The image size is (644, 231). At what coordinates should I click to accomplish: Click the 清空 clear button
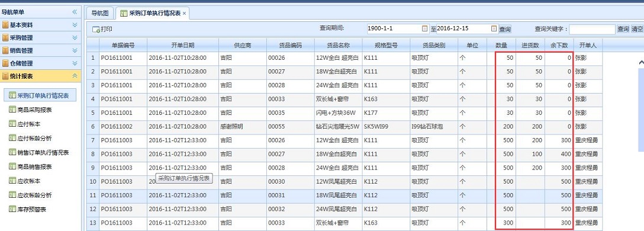point(637,29)
